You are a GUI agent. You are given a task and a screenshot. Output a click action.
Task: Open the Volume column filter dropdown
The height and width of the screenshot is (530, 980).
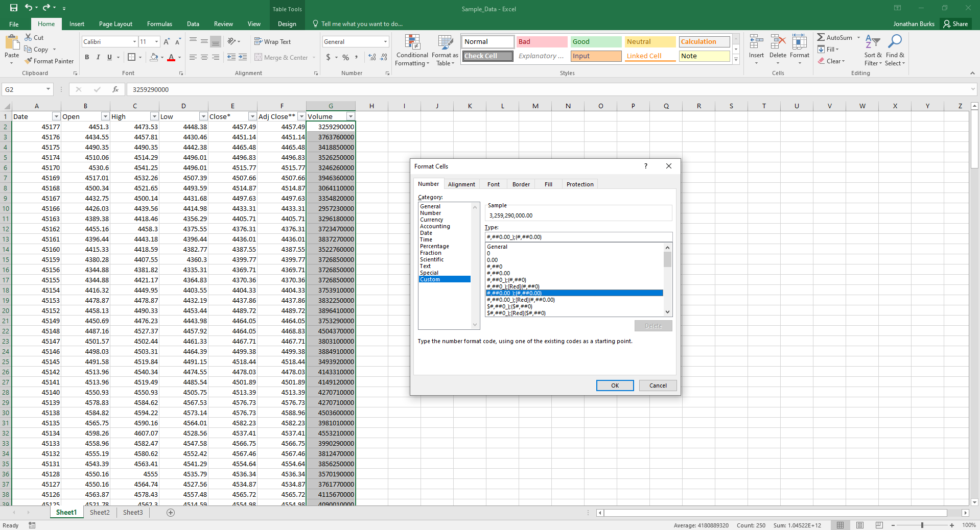pos(350,116)
